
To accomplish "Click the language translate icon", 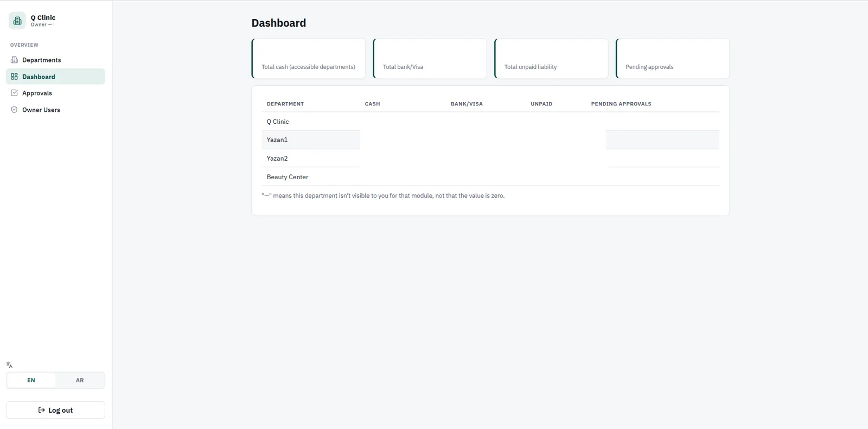I will pyautogui.click(x=9, y=365).
